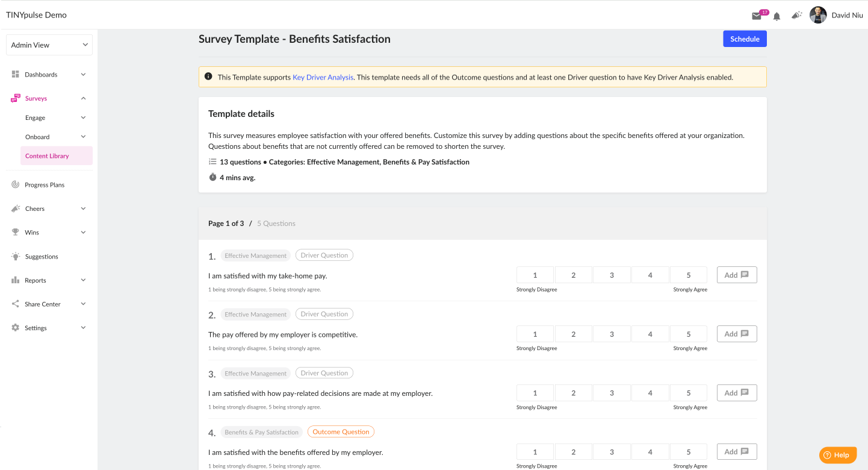
Task: Open the notifications bell
Action: [777, 16]
